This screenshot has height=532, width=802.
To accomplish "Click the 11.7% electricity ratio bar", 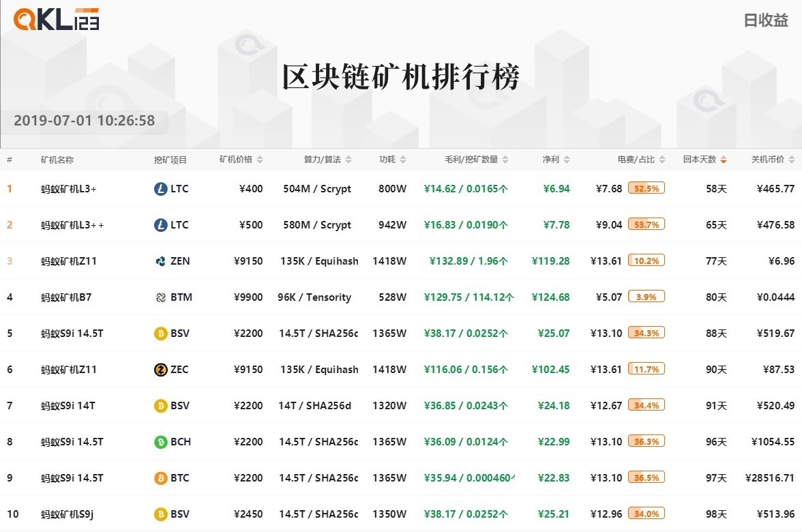I will coord(647,370).
